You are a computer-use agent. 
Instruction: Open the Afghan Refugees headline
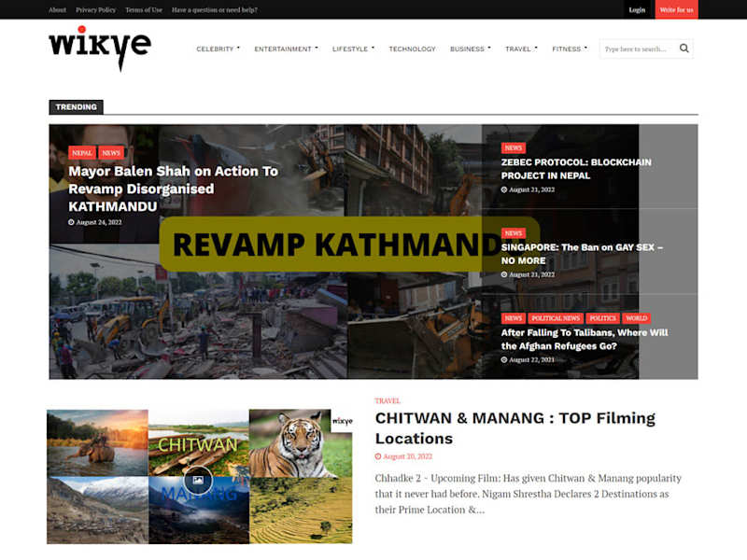pos(585,340)
